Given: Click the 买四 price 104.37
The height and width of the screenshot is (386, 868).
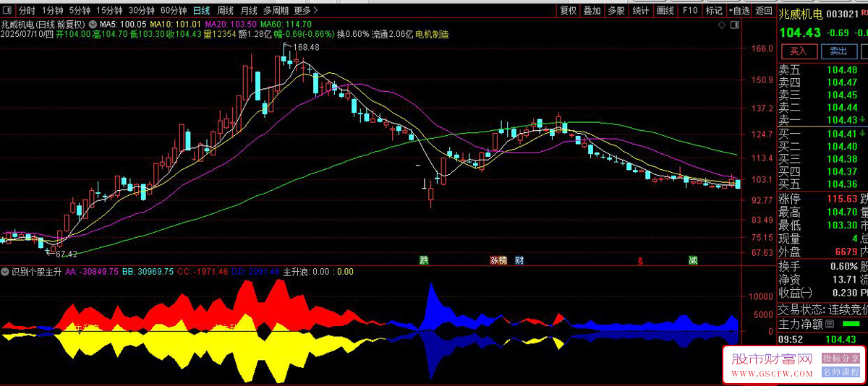Looking at the screenshot, I should (842, 171).
